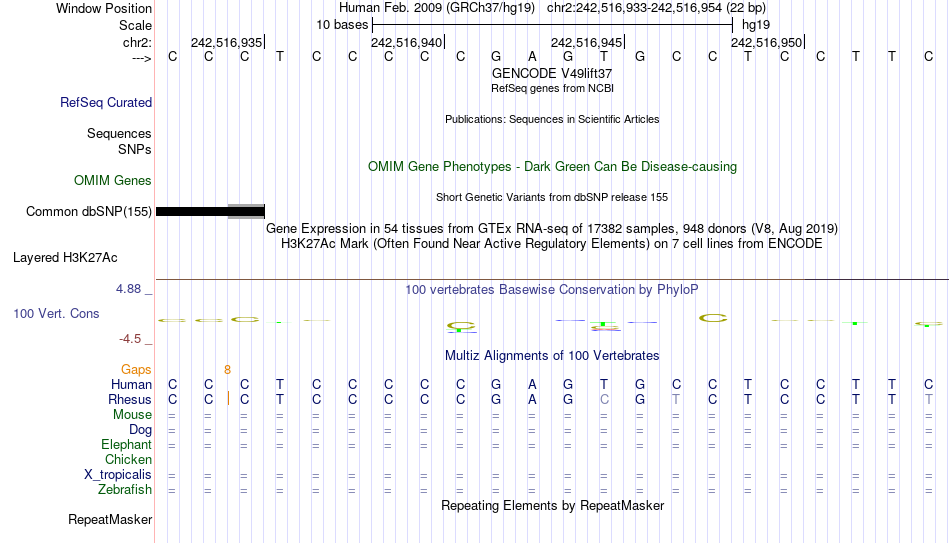Select the Sequences track label
The image size is (950, 543).
(119, 133)
